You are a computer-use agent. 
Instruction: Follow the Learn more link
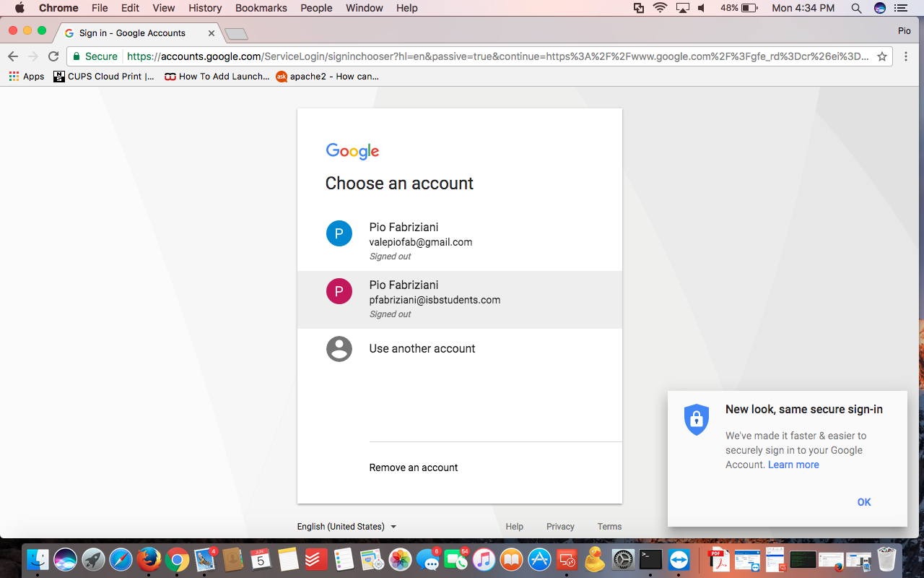coord(793,465)
